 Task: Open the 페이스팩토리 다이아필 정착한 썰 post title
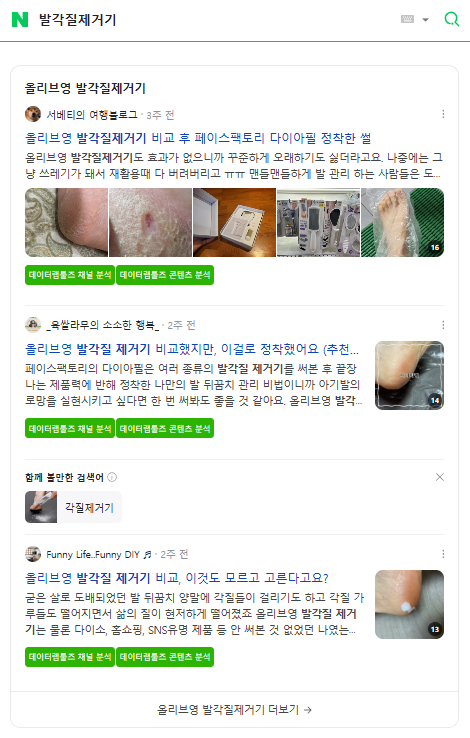click(x=198, y=138)
